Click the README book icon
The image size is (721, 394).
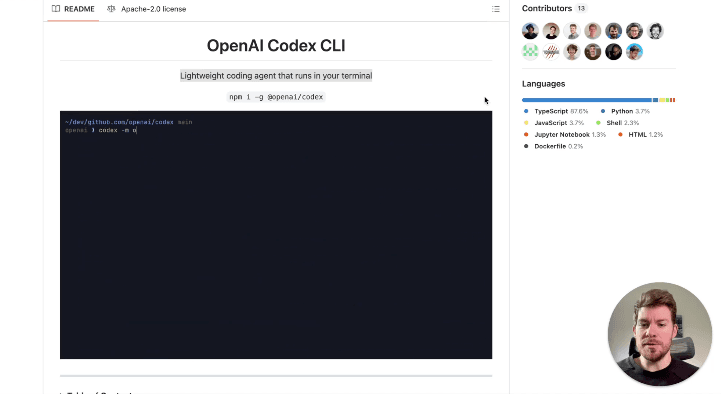[56, 9]
